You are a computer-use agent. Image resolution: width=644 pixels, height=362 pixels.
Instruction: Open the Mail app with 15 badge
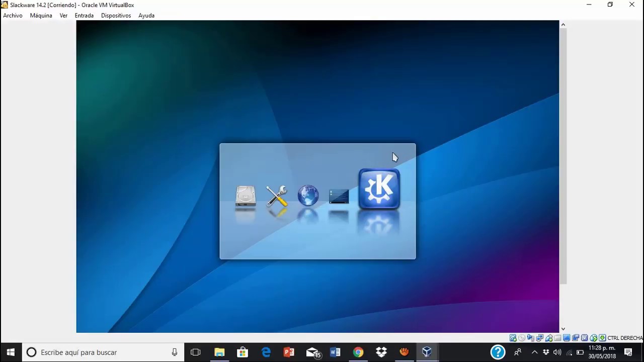pyautogui.click(x=313, y=352)
